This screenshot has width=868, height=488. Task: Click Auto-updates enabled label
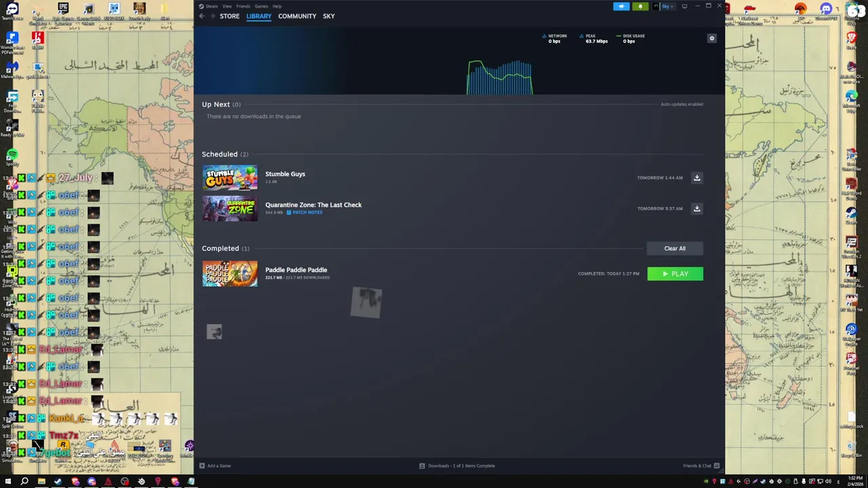[682, 104]
